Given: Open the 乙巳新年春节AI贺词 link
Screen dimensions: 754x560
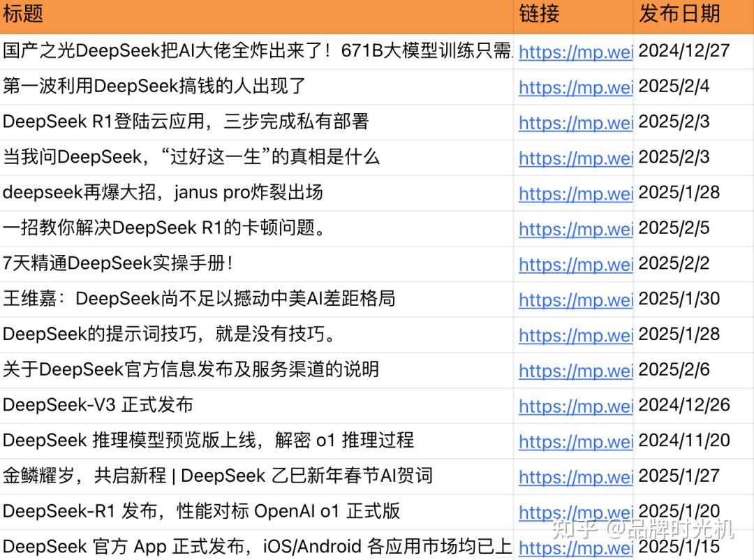Looking at the screenshot, I should point(575,477).
